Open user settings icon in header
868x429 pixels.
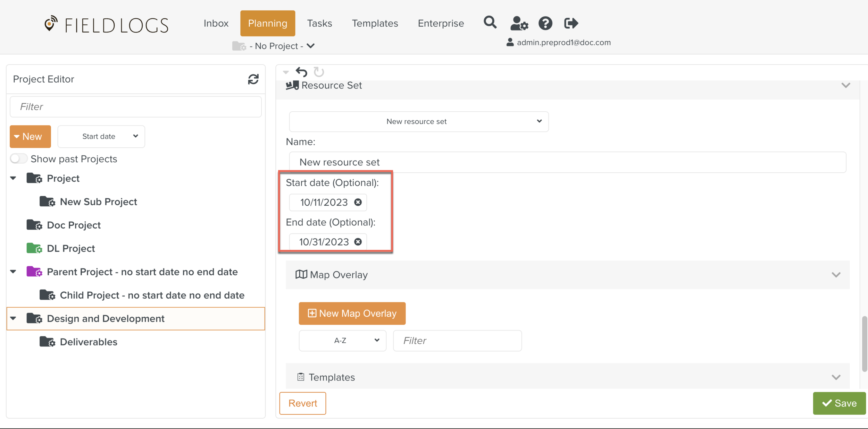[x=519, y=23]
